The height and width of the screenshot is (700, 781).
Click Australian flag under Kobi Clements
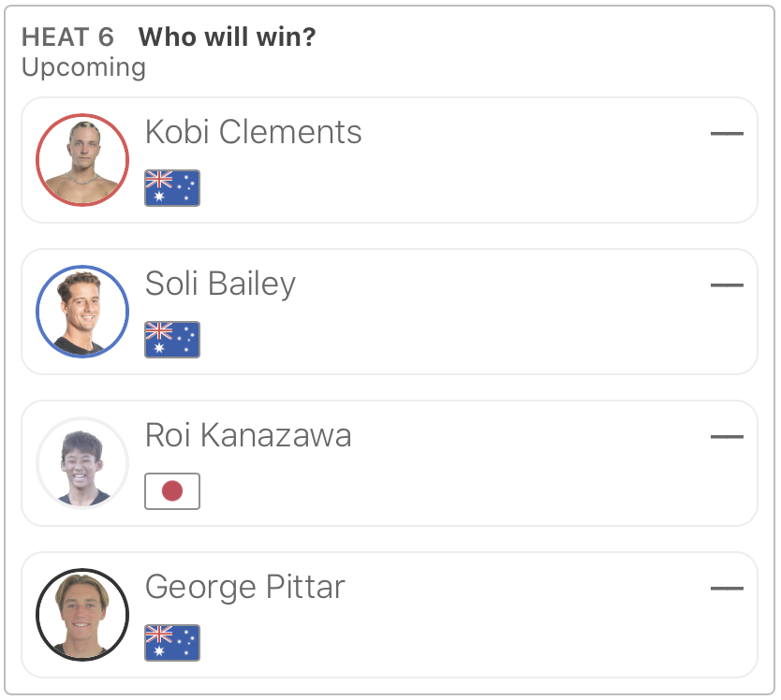pos(172,188)
